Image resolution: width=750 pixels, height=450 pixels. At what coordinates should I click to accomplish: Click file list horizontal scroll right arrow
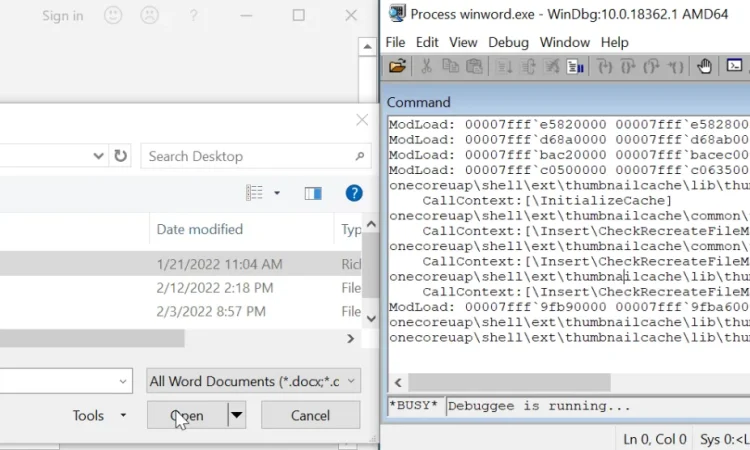[x=351, y=339]
